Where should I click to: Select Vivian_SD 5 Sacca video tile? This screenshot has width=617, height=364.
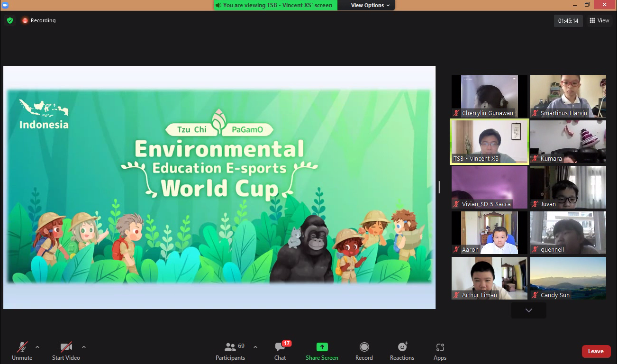490,187
